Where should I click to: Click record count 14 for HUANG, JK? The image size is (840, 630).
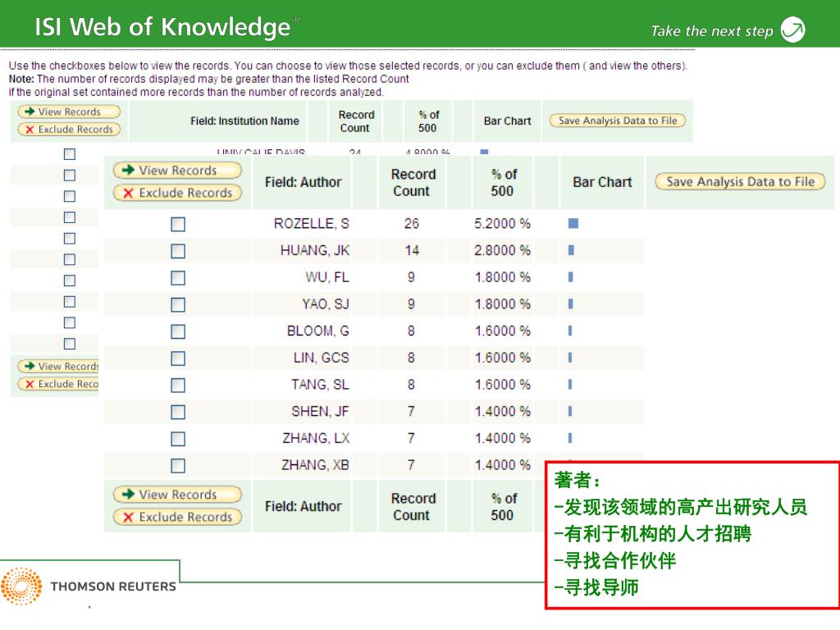click(412, 250)
